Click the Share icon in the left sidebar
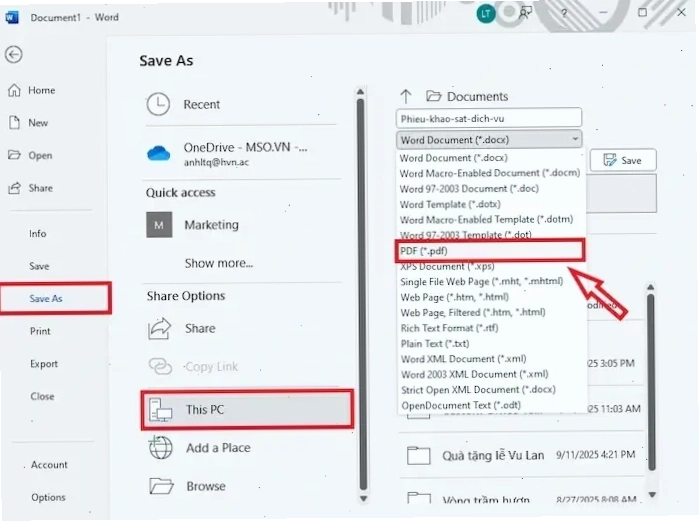 14,188
